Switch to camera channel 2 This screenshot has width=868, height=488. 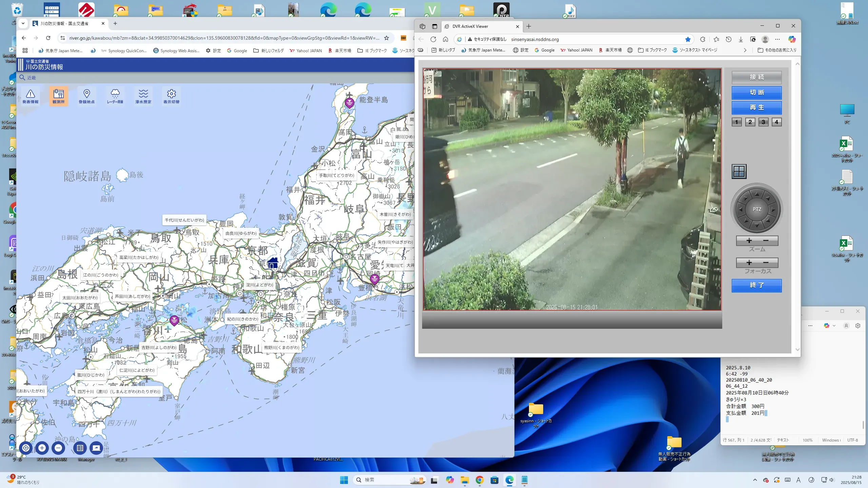tap(750, 122)
